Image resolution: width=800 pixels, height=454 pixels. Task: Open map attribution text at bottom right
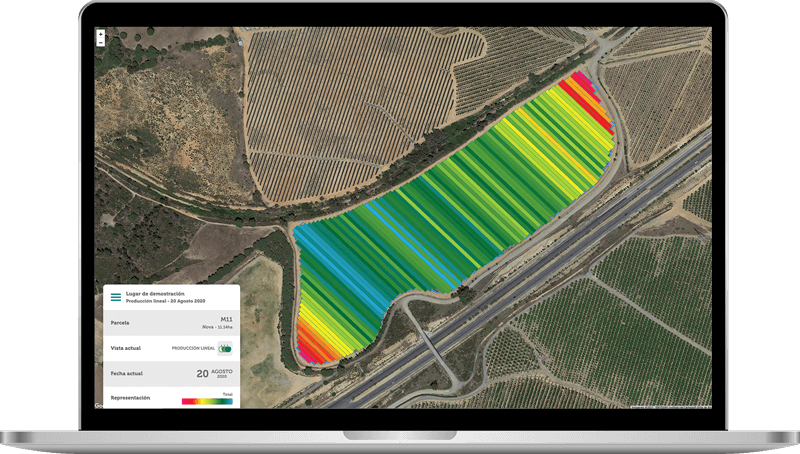(670, 407)
